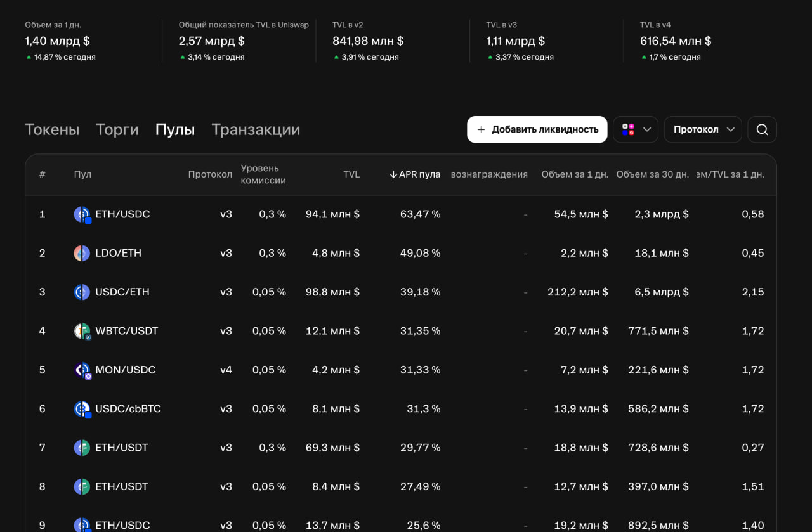This screenshot has width=812, height=532.
Task: Click the USDC/cbBTC pool token icon
Action: 82,409
